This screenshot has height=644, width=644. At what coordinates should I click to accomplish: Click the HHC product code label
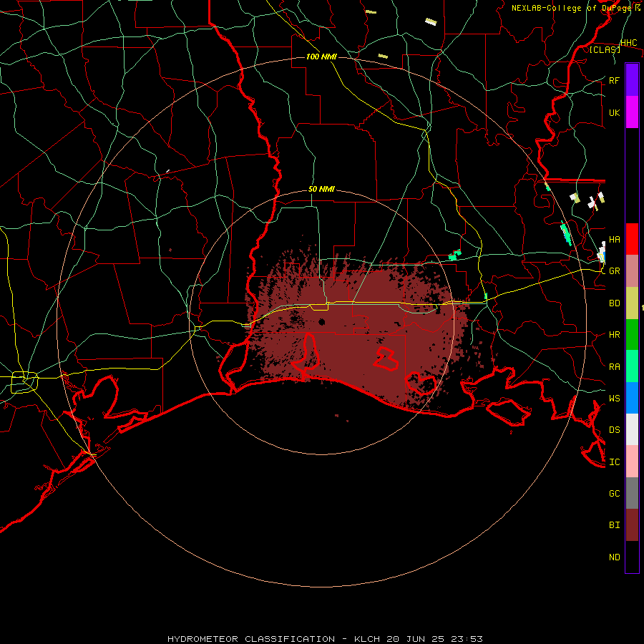click(x=628, y=43)
